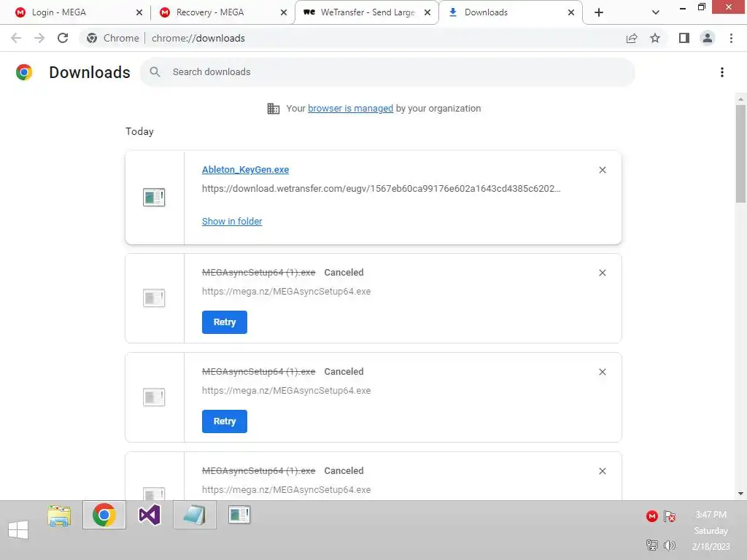Open the tab search dropdown chevron
Viewport: 747px width, 560px height.
pyautogui.click(x=656, y=13)
